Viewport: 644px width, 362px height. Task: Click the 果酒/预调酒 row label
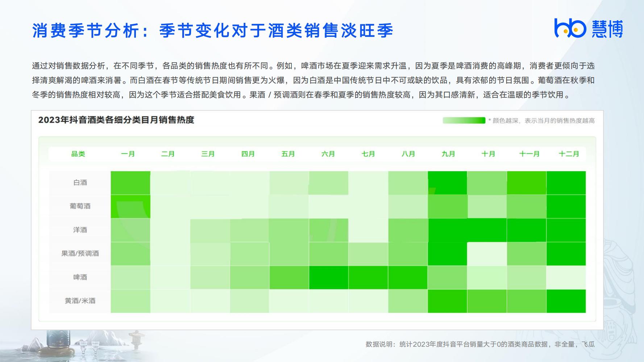click(x=80, y=253)
